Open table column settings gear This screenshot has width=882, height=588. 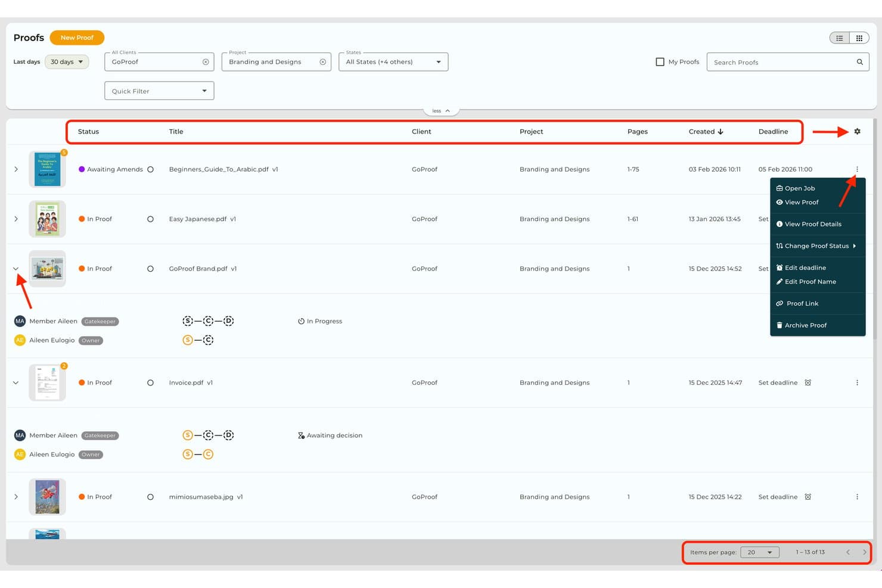point(857,132)
